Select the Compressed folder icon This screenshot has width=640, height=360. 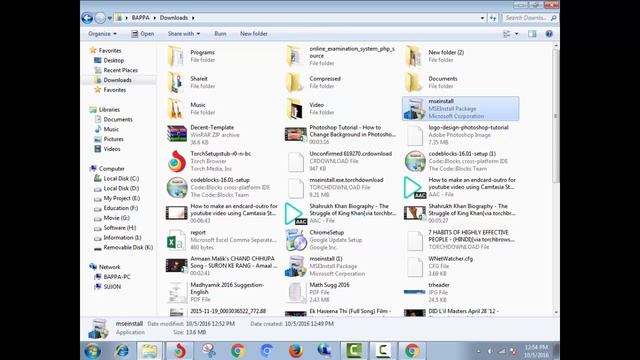(295, 82)
